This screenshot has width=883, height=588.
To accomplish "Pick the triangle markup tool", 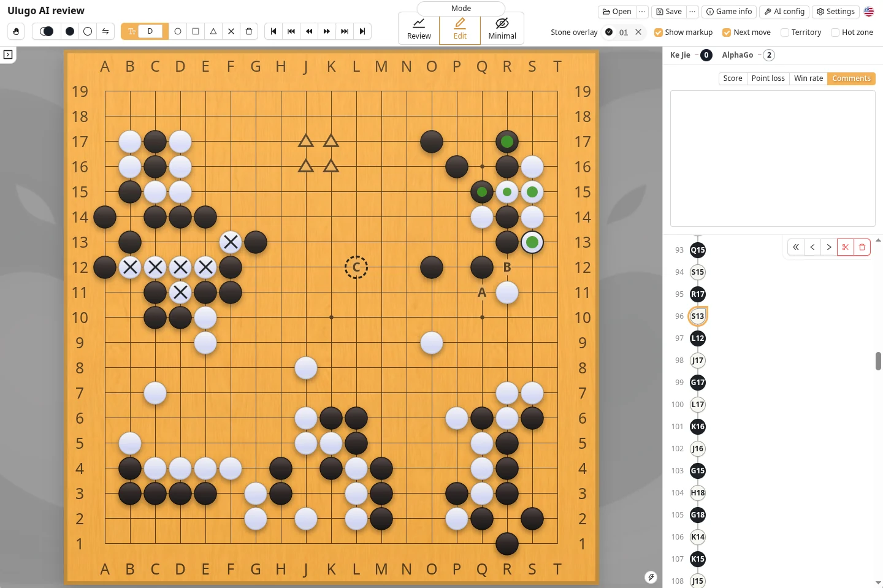I will coord(213,31).
